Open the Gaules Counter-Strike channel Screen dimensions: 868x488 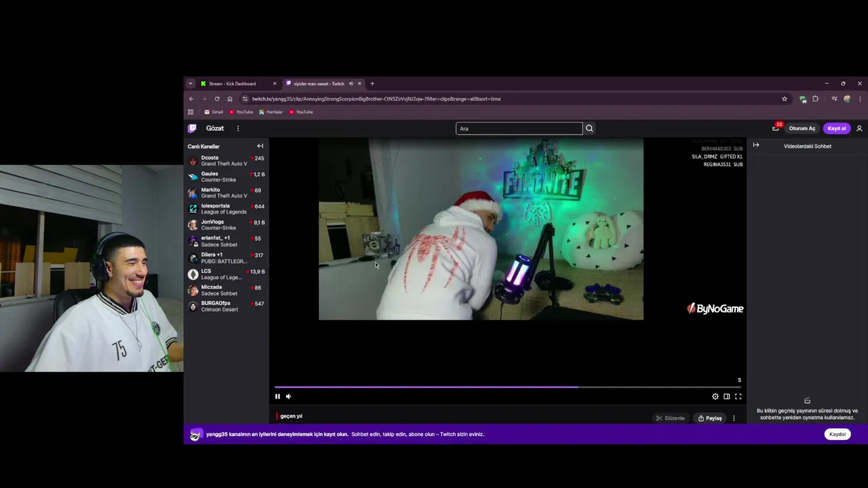coord(226,177)
